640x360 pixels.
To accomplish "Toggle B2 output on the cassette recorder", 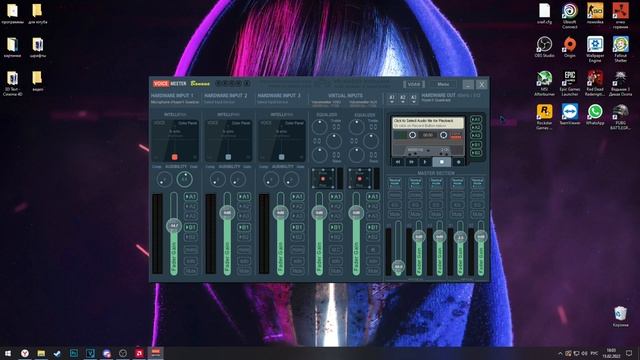I will [476, 153].
